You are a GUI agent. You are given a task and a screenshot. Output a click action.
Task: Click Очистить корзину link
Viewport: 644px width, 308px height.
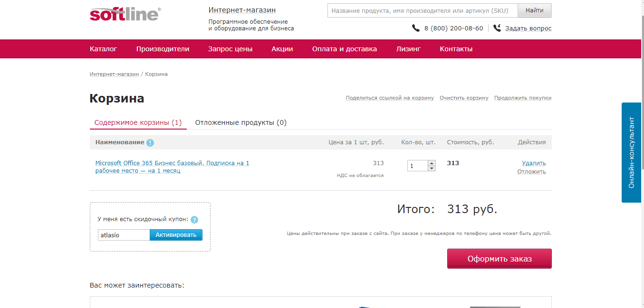click(464, 98)
